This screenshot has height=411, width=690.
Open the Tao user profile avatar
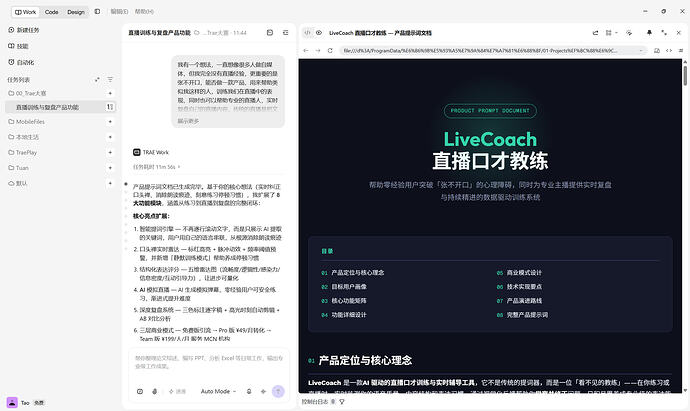[x=12, y=402]
